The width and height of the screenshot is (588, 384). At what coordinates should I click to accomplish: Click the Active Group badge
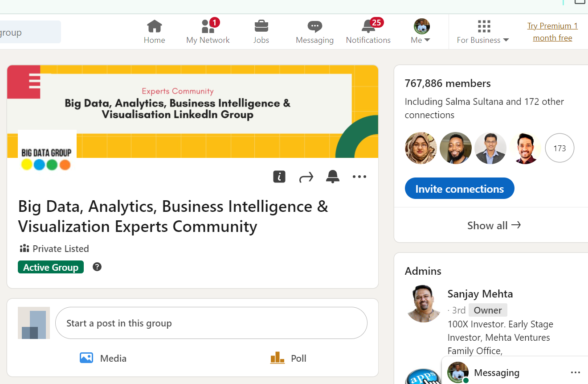(51, 267)
